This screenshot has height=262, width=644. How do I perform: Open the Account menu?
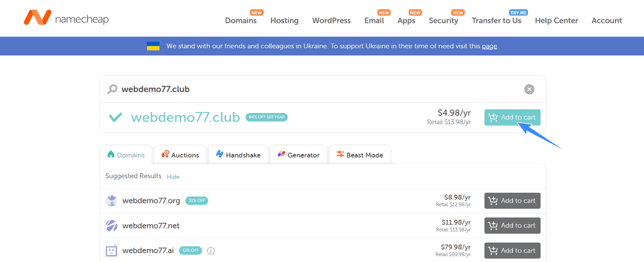[606, 20]
